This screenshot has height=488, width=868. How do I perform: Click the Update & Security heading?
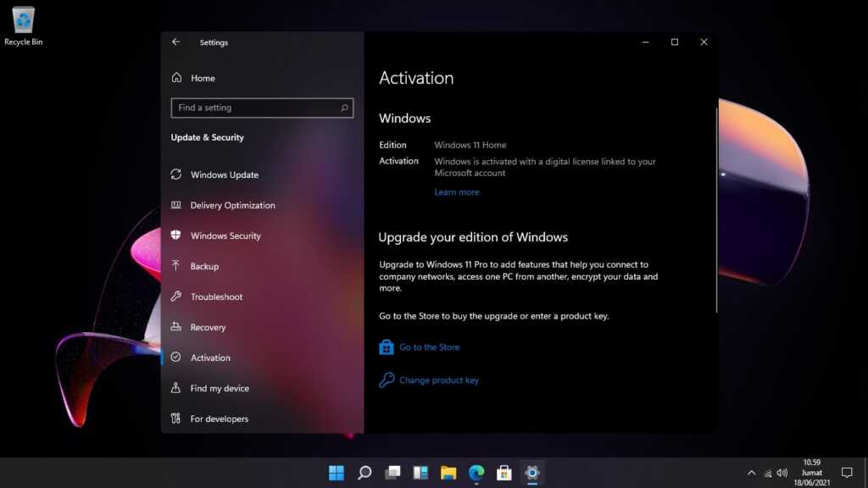(207, 137)
